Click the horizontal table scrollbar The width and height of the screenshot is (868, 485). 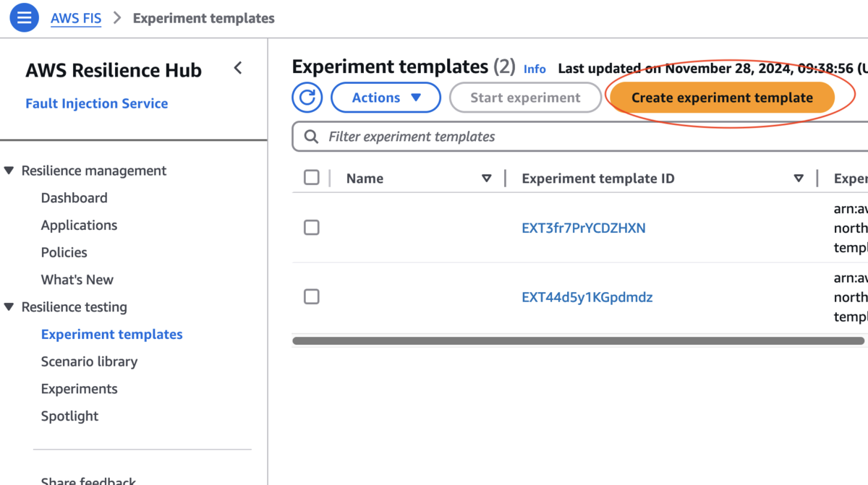(579, 340)
